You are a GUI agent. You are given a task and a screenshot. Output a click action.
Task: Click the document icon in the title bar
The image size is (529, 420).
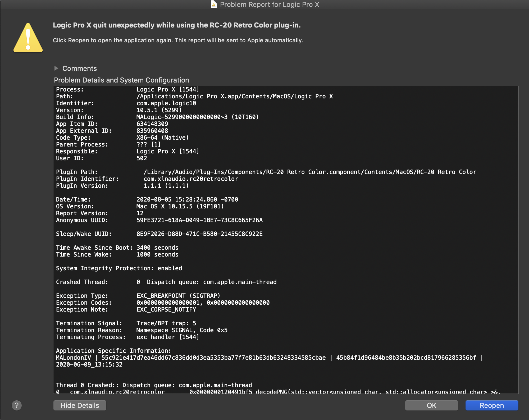(214, 4)
